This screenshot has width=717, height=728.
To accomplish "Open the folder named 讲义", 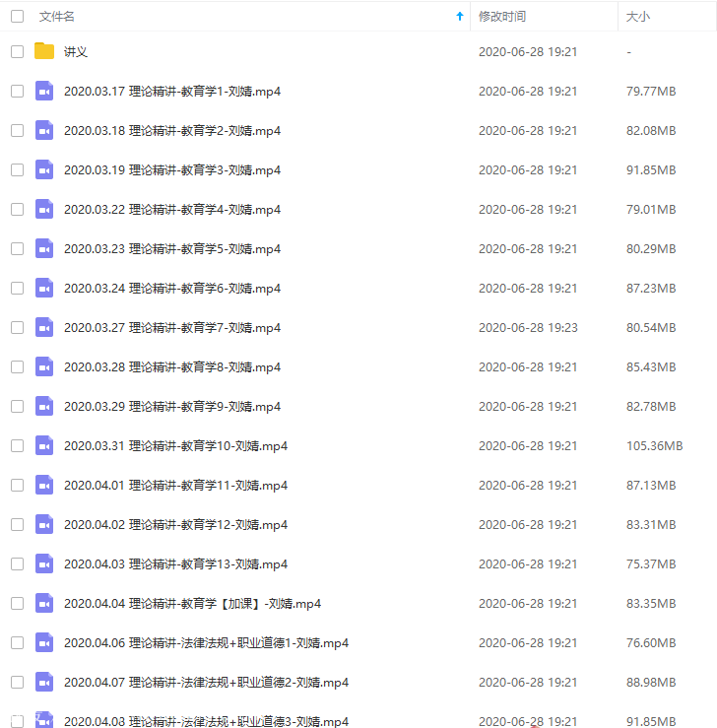I will tap(76, 51).
